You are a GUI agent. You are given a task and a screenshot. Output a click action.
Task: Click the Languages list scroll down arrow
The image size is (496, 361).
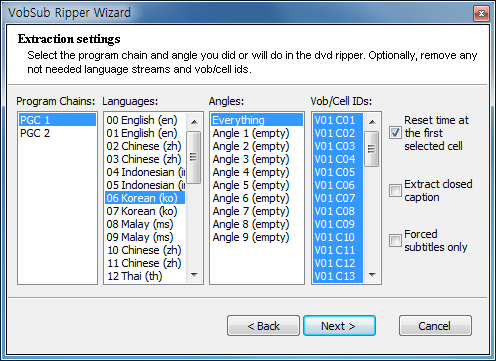194,275
